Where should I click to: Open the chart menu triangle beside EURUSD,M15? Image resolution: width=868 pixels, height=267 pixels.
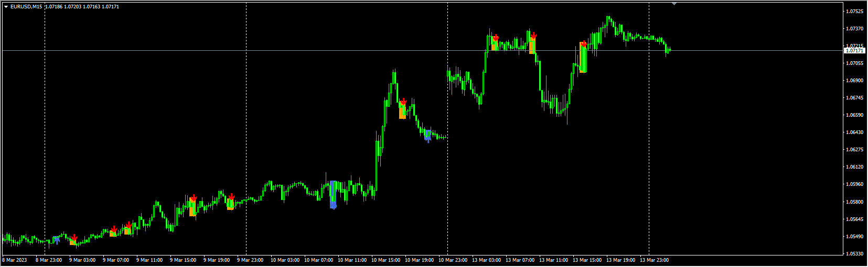tap(6, 7)
